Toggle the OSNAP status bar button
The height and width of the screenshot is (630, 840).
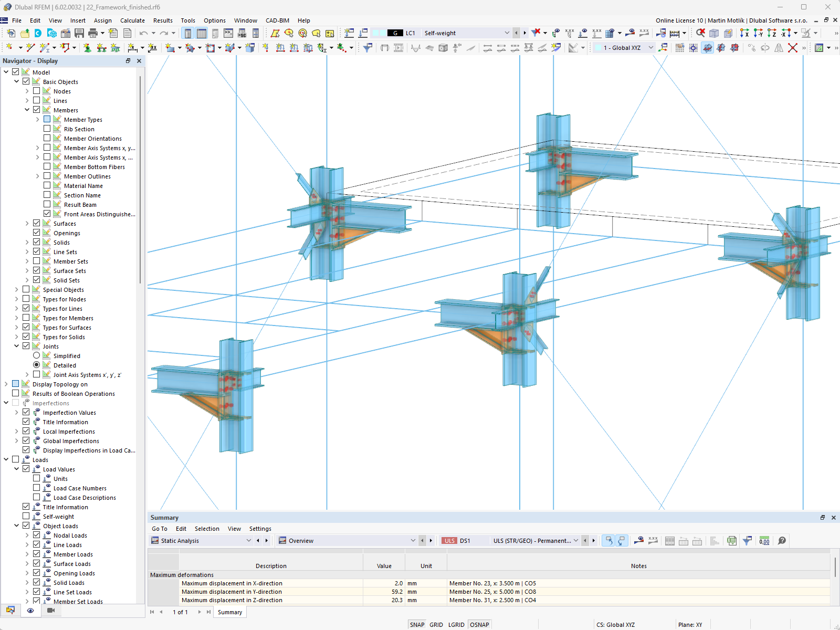479,625
